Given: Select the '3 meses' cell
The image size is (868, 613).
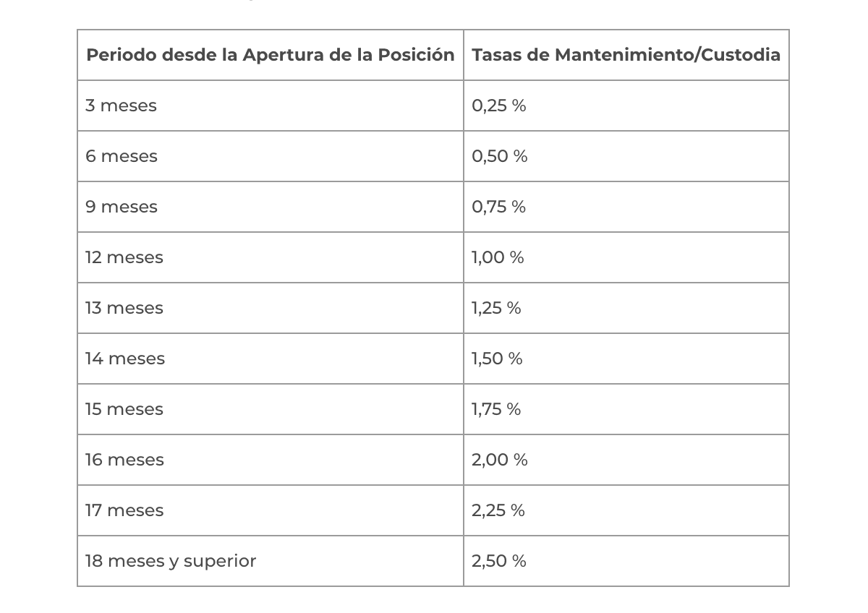Looking at the screenshot, I should (x=121, y=106).
